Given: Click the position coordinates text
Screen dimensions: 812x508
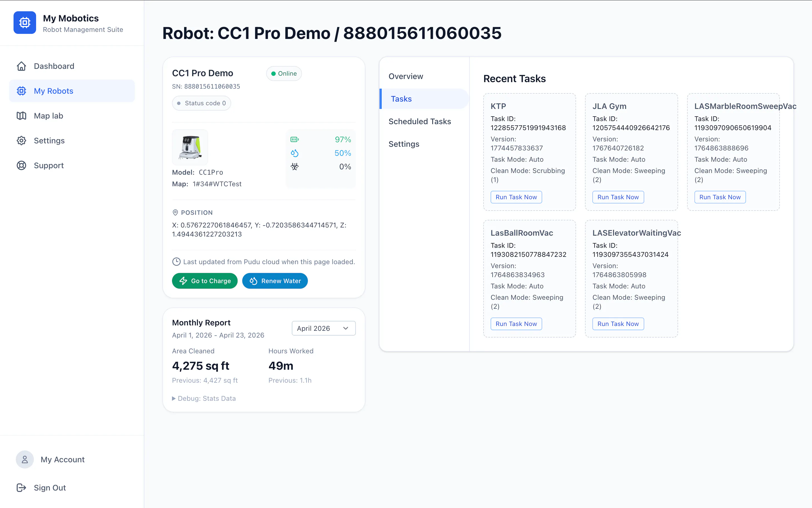Looking at the screenshot, I should (x=259, y=230).
